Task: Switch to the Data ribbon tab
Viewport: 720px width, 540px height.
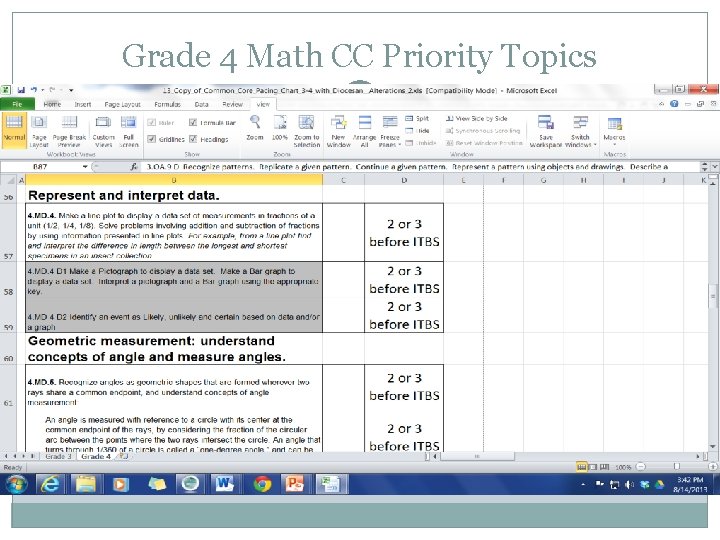Action: click(x=202, y=104)
